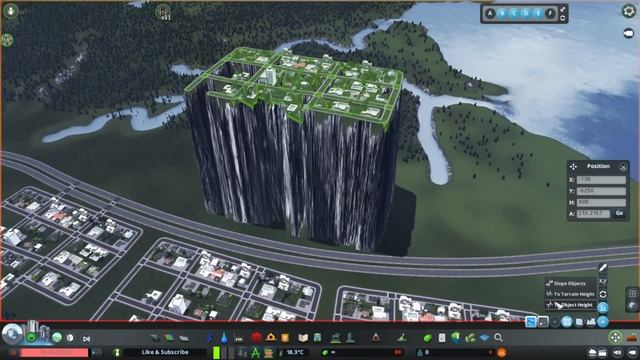Screen dimensions: 640x360
Task: Open the Garbage services menu
Action: tap(239, 338)
